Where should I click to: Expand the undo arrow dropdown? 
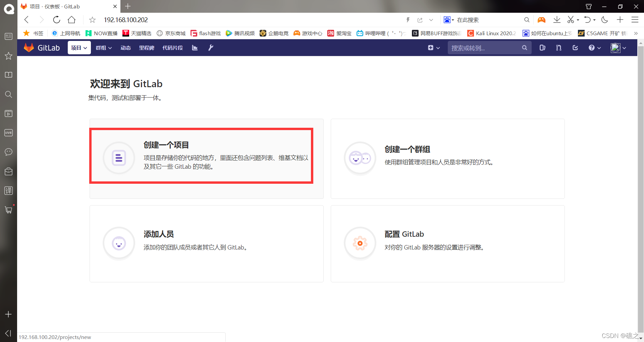(x=594, y=20)
